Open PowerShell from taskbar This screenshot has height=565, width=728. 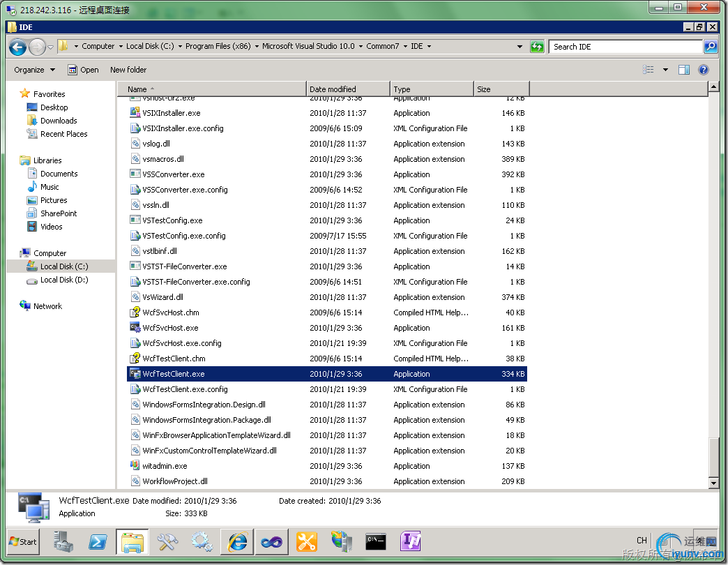(x=98, y=542)
